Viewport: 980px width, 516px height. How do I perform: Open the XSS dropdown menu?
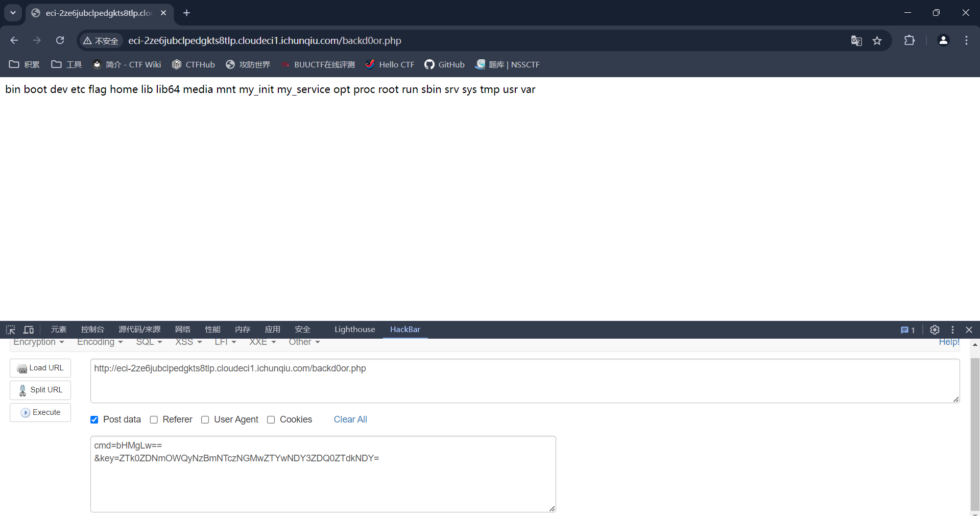coord(188,342)
